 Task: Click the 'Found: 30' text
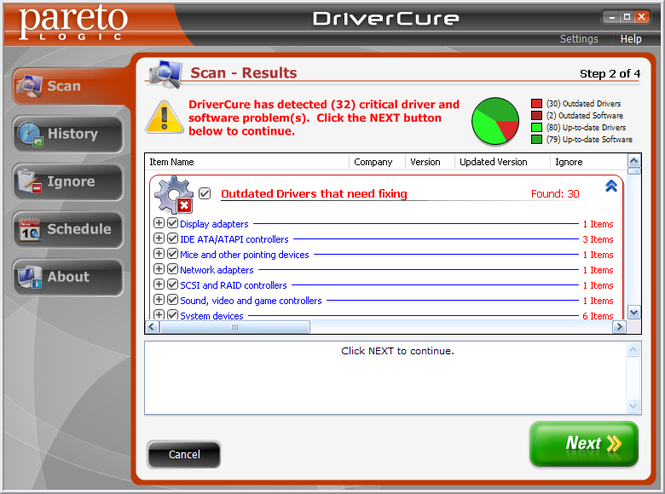[555, 194]
